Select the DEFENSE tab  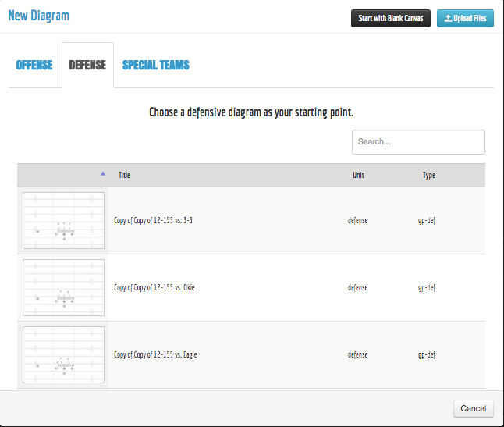click(x=87, y=65)
